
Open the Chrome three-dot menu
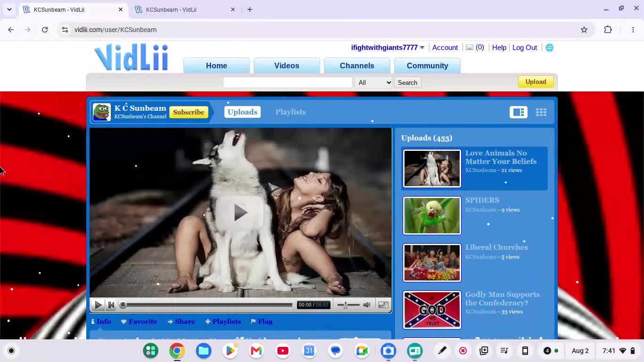(x=633, y=30)
